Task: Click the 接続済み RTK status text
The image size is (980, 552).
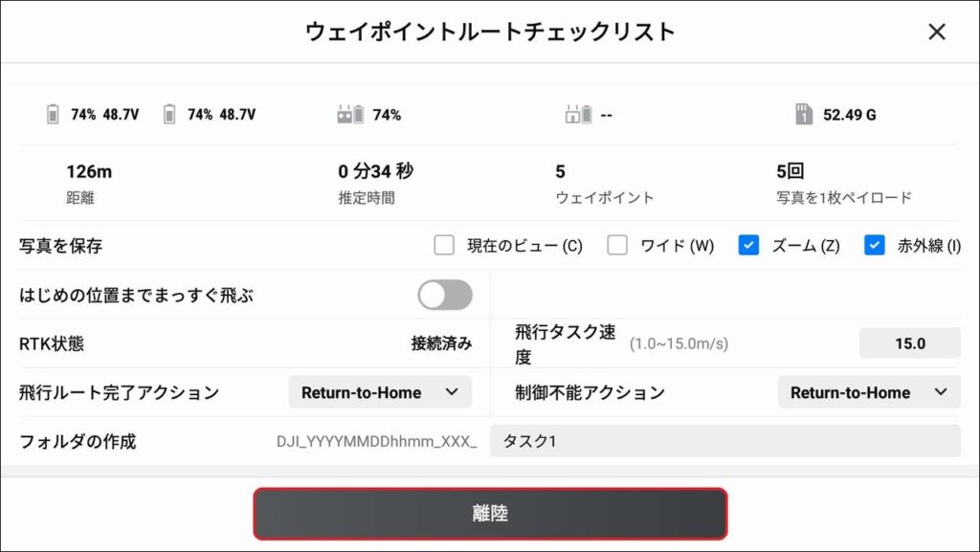Action: tap(441, 343)
